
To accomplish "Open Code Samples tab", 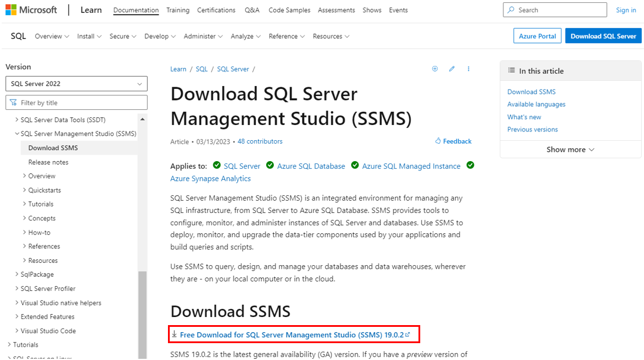I will [289, 10].
